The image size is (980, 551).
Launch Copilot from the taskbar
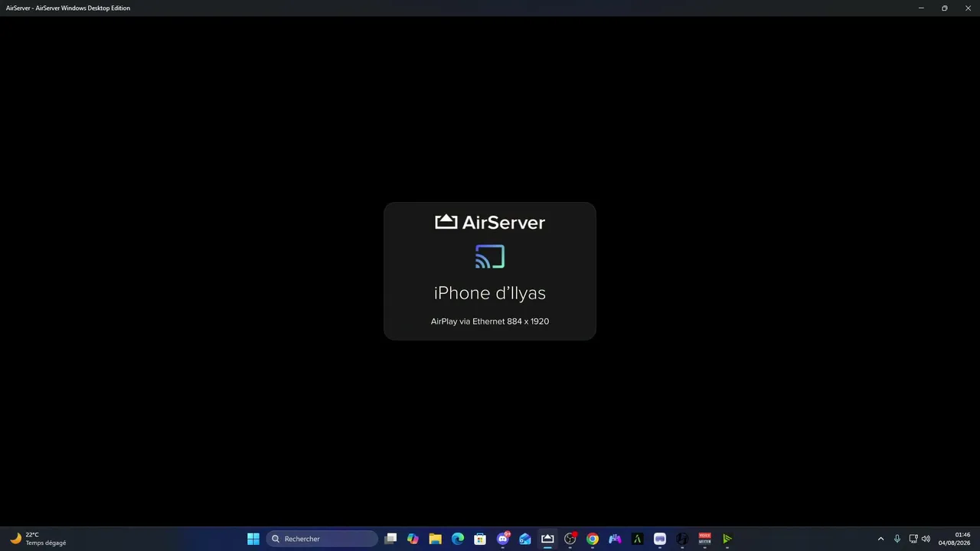pyautogui.click(x=413, y=539)
